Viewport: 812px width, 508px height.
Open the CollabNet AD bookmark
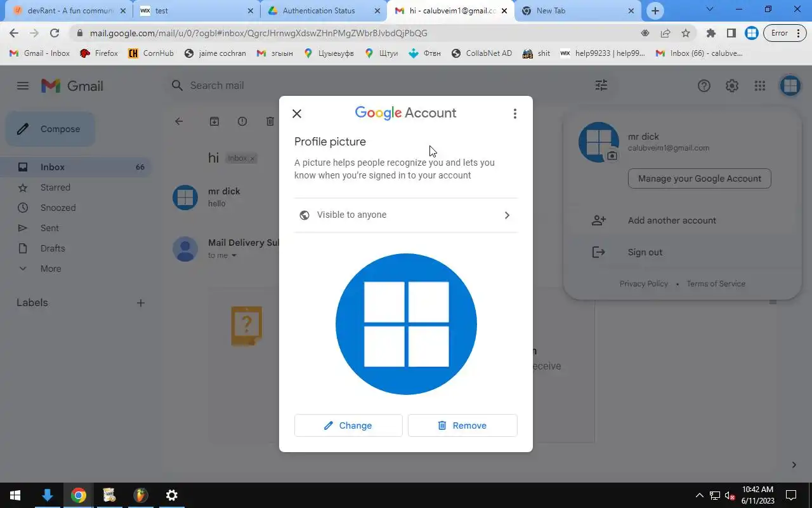[x=481, y=53]
